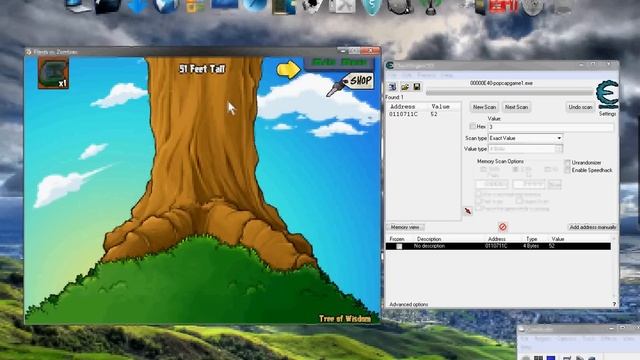Viewport: 640px width, 360px height.
Task: Open the red ESPN dock icon
Action: (503, 6)
